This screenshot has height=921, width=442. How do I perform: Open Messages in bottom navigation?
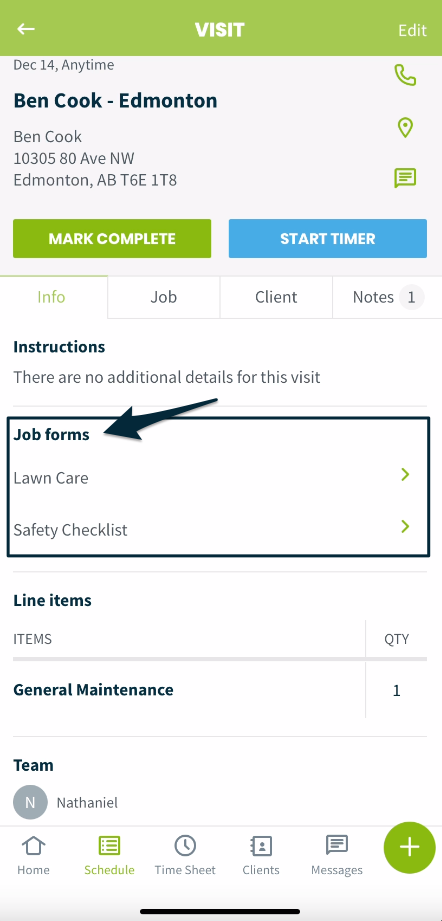click(336, 855)
